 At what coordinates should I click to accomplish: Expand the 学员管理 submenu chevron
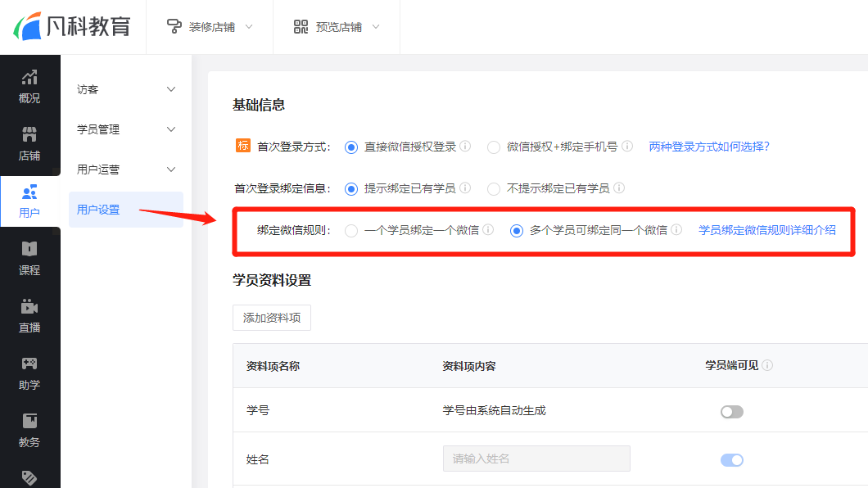point(171,129)
